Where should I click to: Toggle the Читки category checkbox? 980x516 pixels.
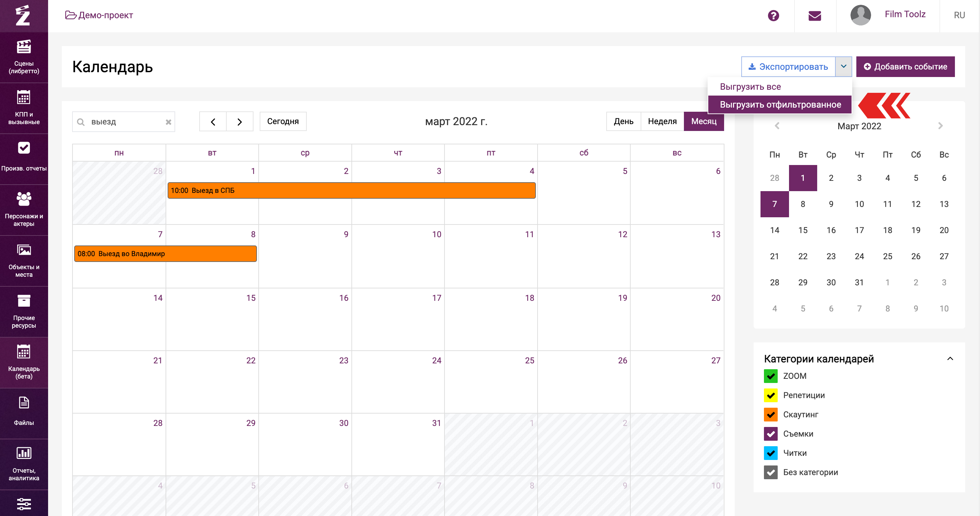coord(770,453)
